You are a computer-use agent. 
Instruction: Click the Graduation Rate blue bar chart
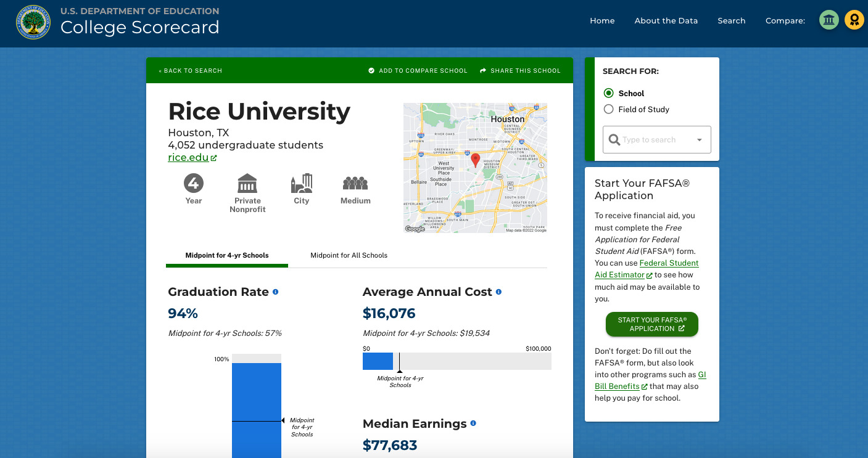tap(257, 410)
